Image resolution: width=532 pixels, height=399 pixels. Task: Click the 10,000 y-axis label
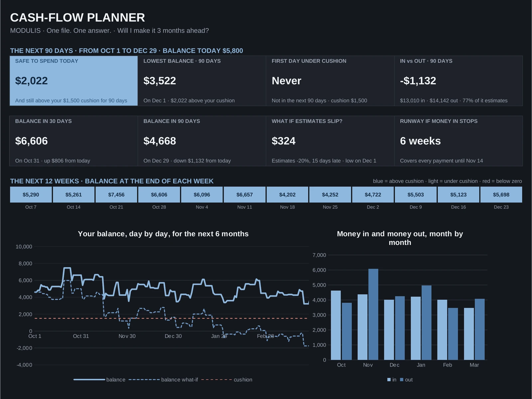click(x=24, y=247)
